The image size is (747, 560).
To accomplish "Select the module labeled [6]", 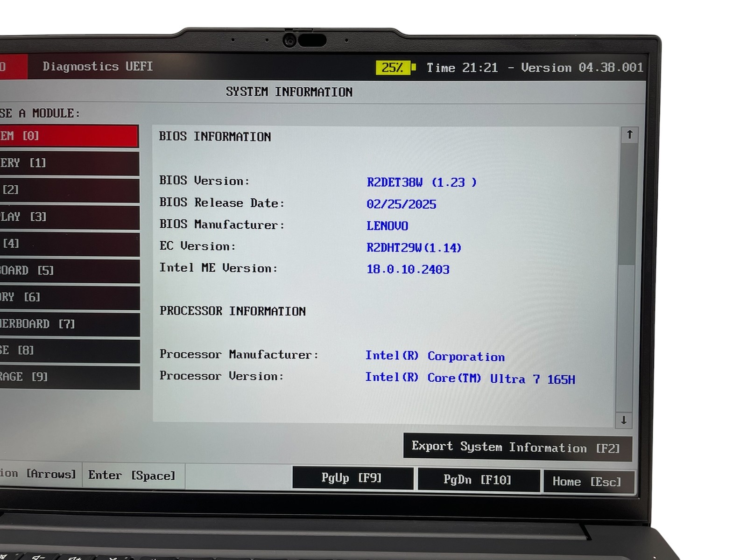I will click(69, 297).
